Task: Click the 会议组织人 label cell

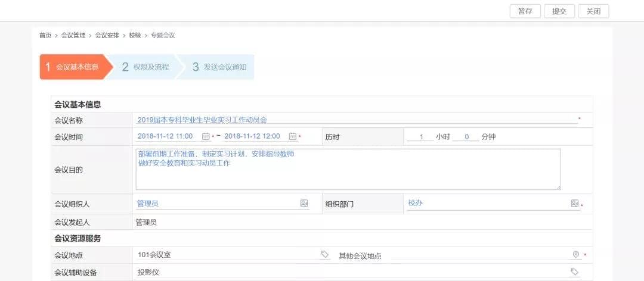Action: point(92,204)
